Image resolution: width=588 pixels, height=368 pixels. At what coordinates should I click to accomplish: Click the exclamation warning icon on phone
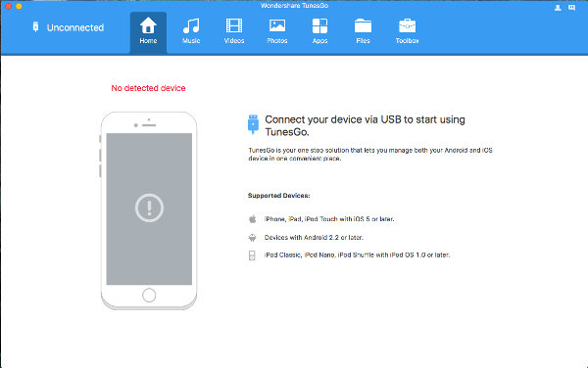(x=149, y=207)
